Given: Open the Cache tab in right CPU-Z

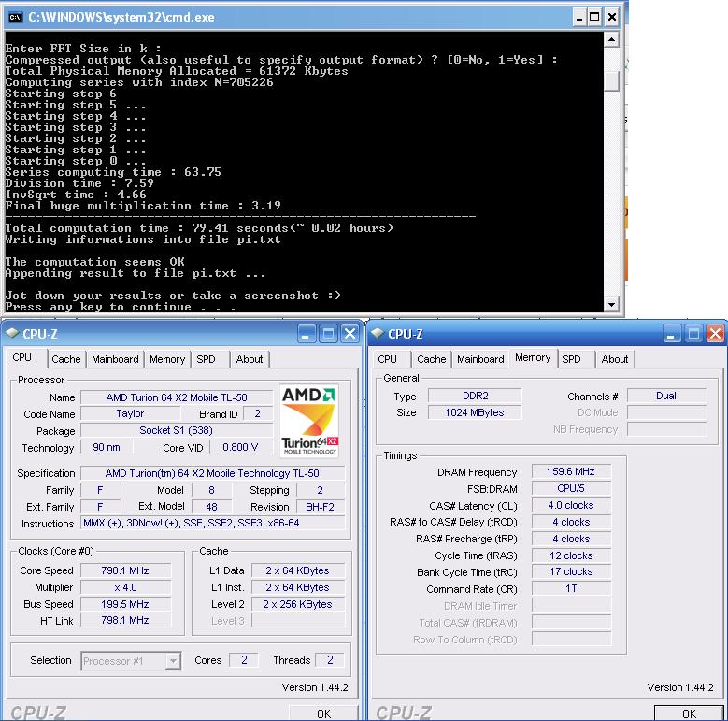Looking at the screenshot, I should pyautogui.click(x=432, y=359).
